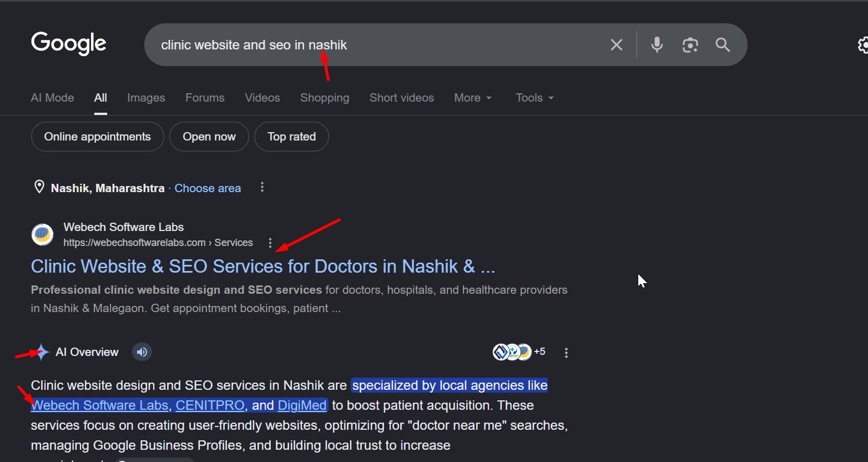
Task: Open the three-dot menu beside the webechsoftwarelabs.com URL
Action: (270, 243)
